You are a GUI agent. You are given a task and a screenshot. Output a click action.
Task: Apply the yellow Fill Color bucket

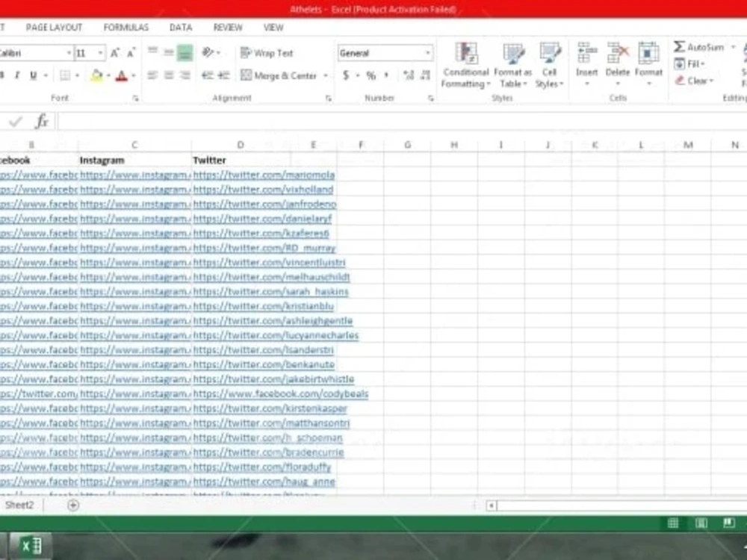[x=96, y=75]
